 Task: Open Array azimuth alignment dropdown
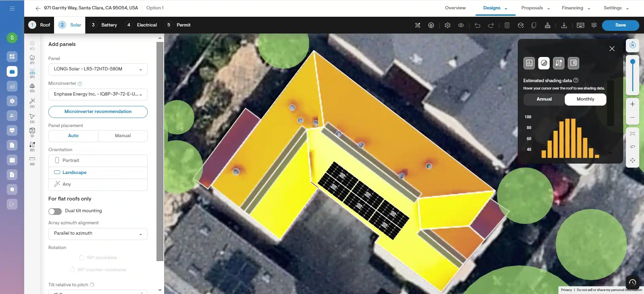[x=98, y=233]
